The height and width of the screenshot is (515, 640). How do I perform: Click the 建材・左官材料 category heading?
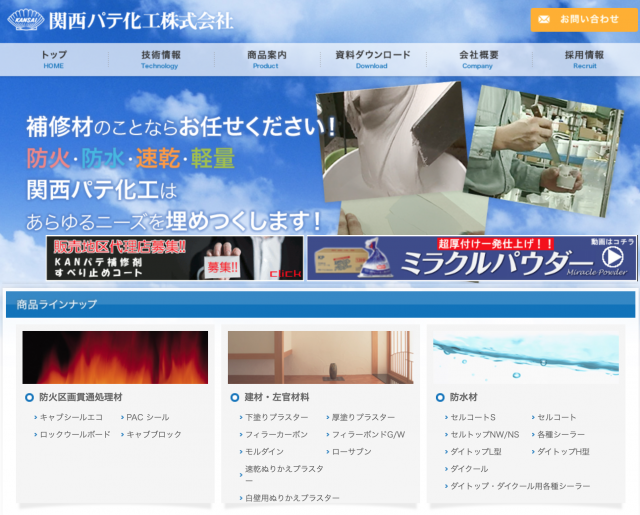pos(277,397)
